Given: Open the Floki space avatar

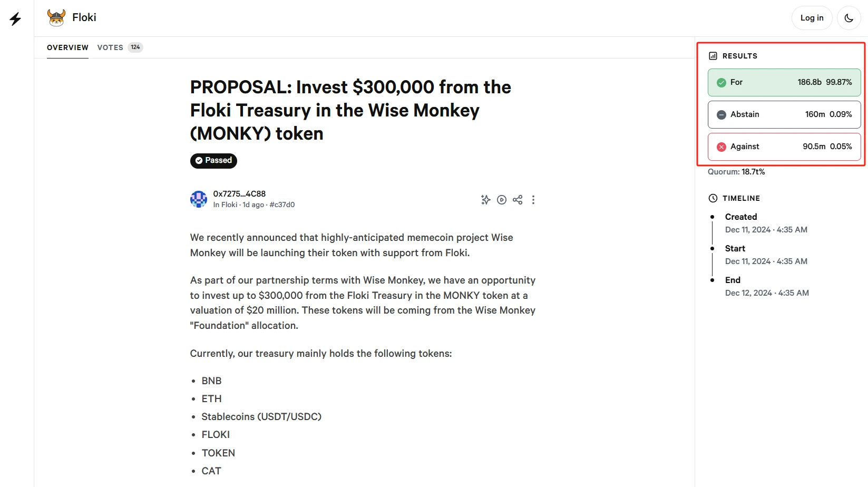Looking at the screenshot, I should pos(56,17).
